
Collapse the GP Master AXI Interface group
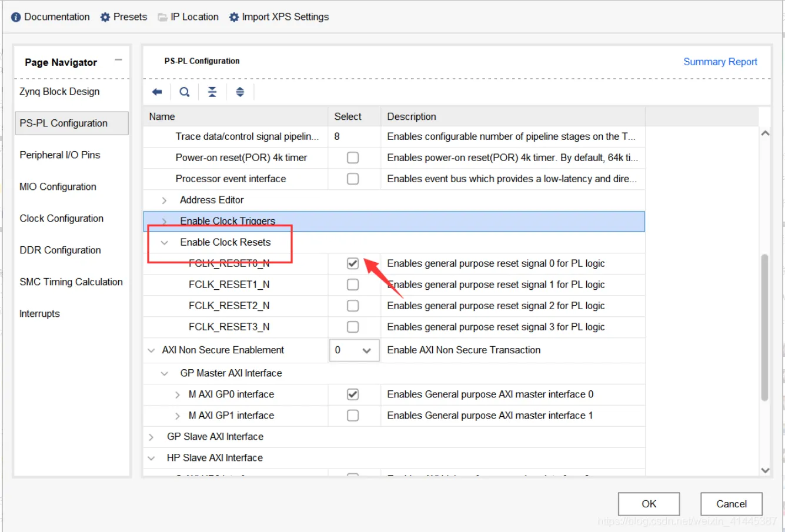pos(165,373)
